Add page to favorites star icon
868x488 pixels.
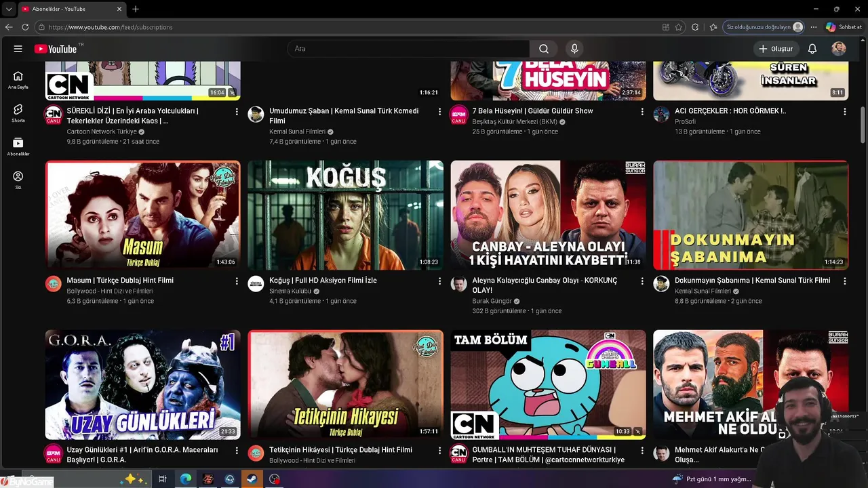678,27
